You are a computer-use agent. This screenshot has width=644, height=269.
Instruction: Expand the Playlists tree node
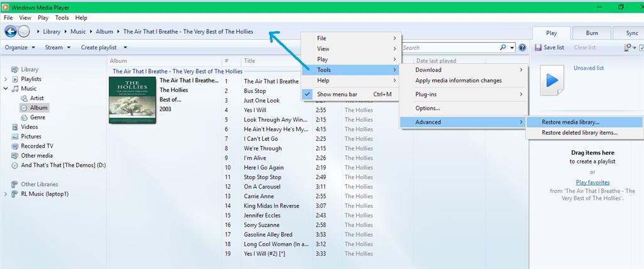pyautogui.click(x=5, y=79)
